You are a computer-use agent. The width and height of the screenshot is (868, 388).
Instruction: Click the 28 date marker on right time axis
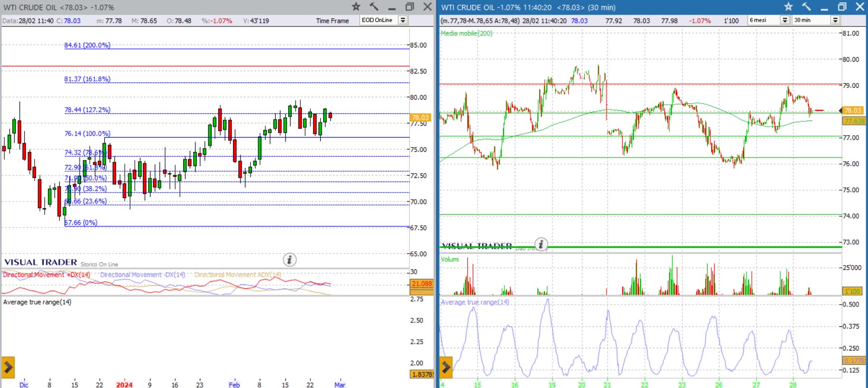click(x=793, y=385)
